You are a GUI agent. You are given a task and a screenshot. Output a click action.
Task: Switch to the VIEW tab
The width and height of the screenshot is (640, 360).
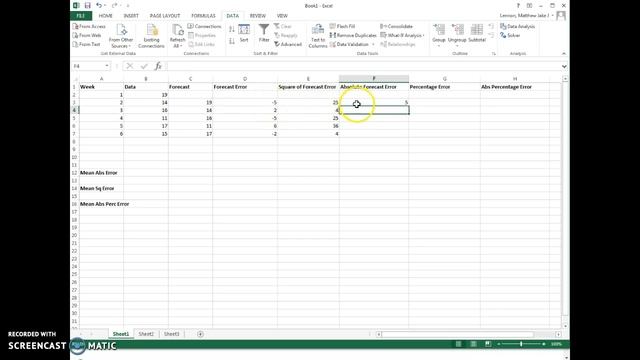click(282, 16)
